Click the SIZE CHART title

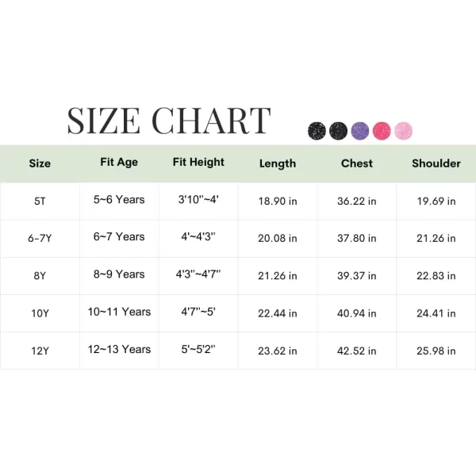pos(168,121)
